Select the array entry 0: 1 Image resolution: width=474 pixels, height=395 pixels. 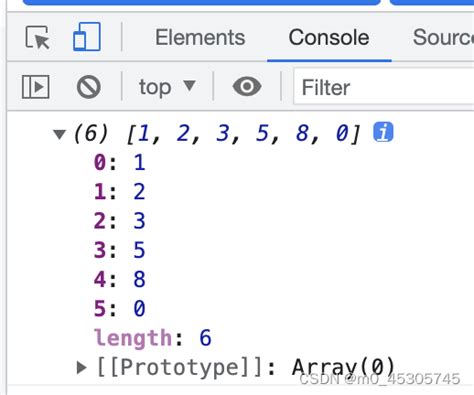120,163
